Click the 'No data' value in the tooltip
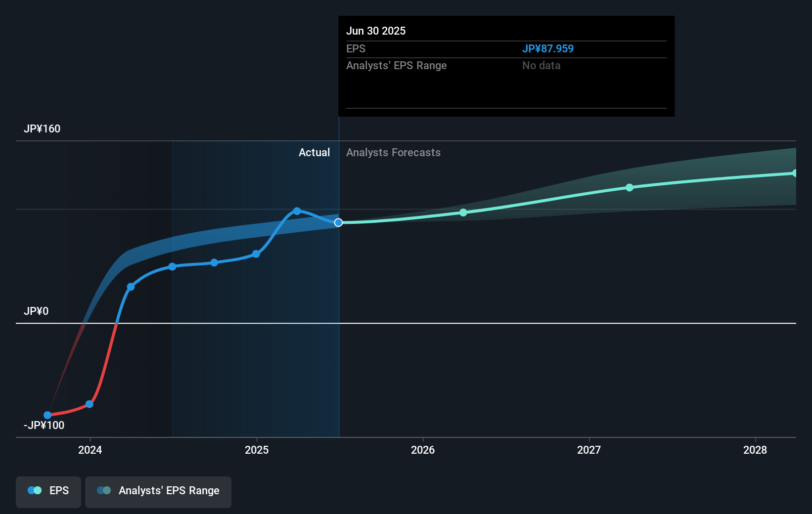This screenshot has height=514, width=812. click(x=541, y=65)
